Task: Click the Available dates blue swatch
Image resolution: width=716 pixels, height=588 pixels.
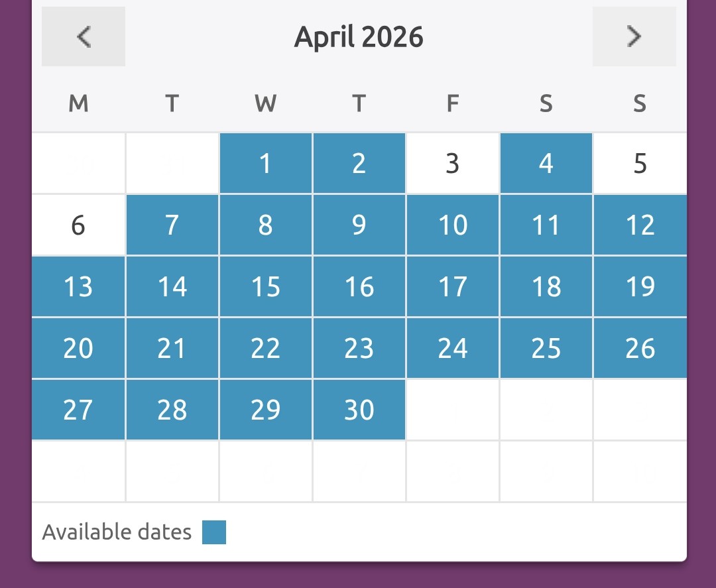Action: coord(214,532)
